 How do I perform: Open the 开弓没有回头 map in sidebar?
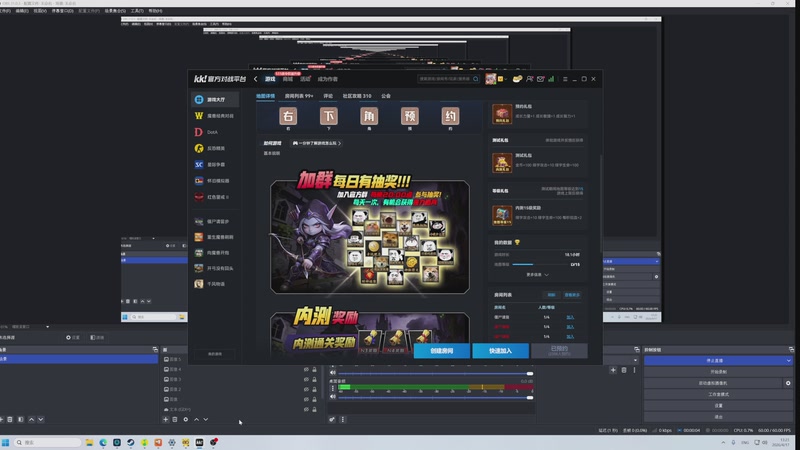pos(215,268)
